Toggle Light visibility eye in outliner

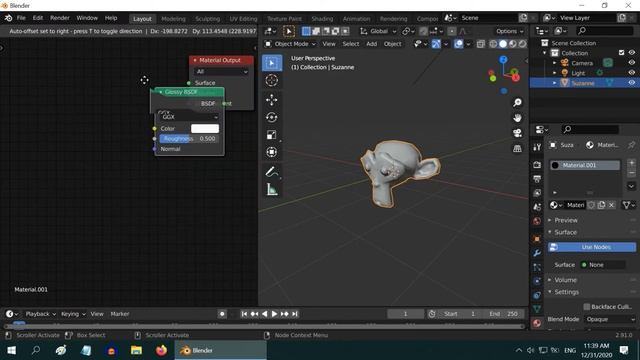tap(631, 73)
